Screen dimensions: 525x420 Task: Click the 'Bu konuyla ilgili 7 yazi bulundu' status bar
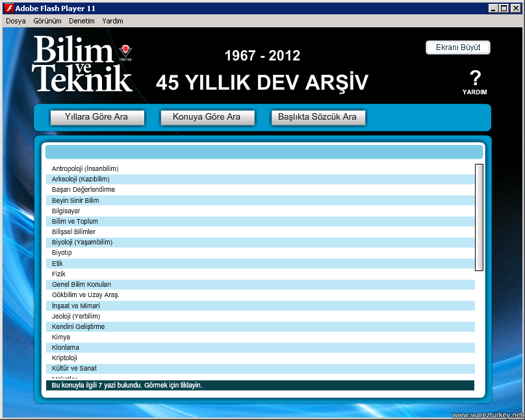tap(260, 386)
